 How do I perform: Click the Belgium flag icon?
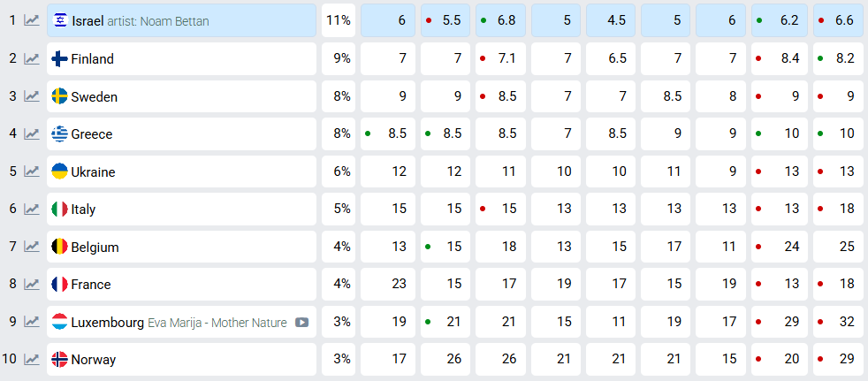[60, 248]
